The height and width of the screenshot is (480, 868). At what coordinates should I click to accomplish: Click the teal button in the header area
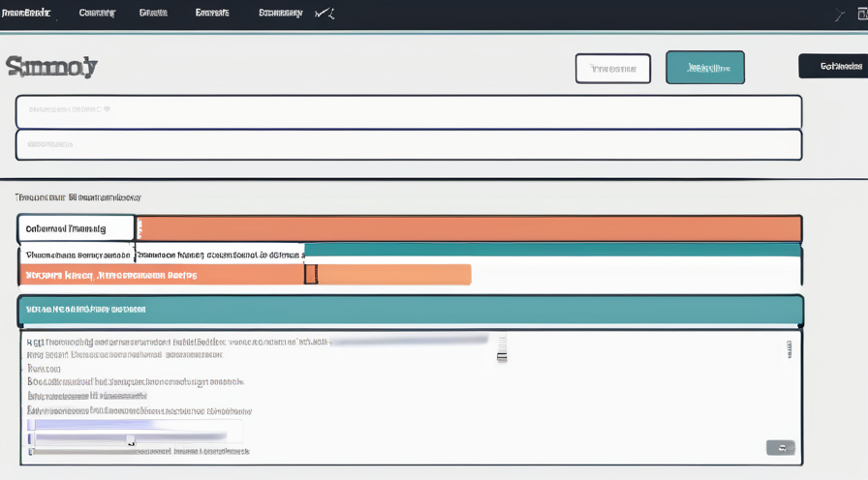tap(704, 68)
